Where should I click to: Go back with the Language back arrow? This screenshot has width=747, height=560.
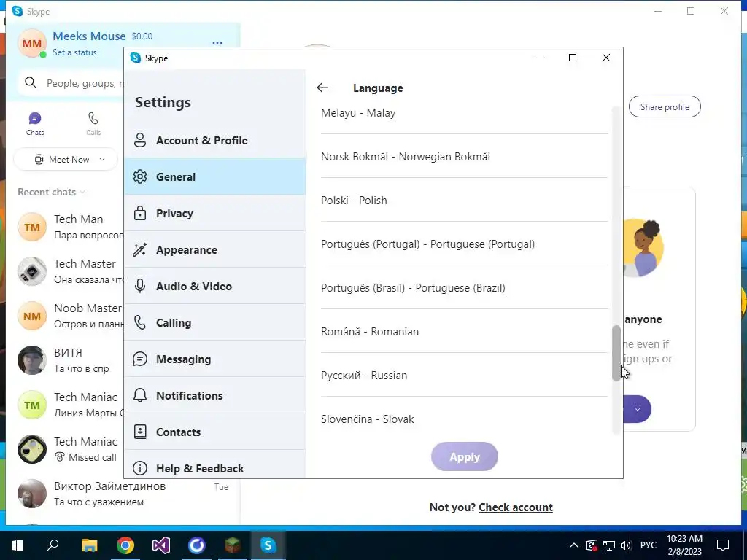click(322, 87)
